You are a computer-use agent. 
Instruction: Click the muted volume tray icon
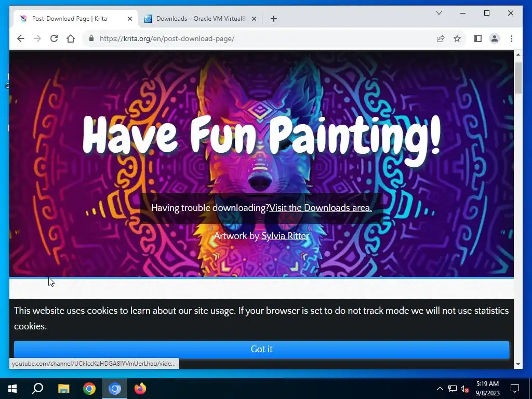point(465,389)
